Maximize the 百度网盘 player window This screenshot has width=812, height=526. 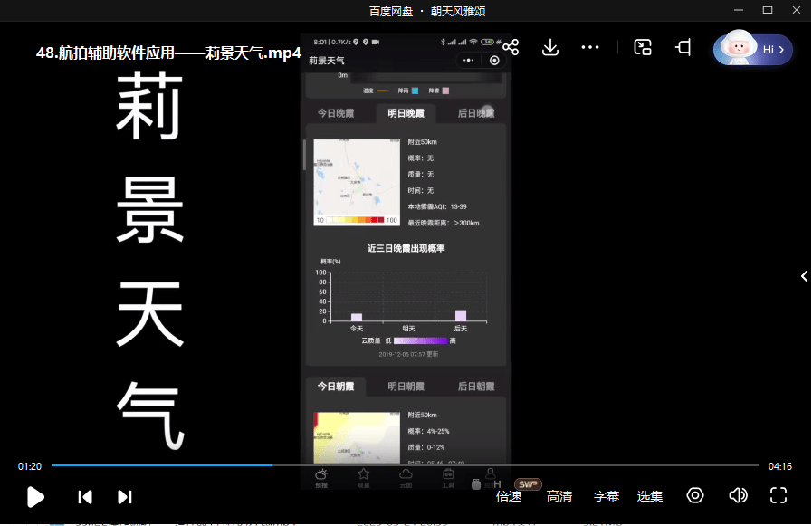tap(768, 10)
